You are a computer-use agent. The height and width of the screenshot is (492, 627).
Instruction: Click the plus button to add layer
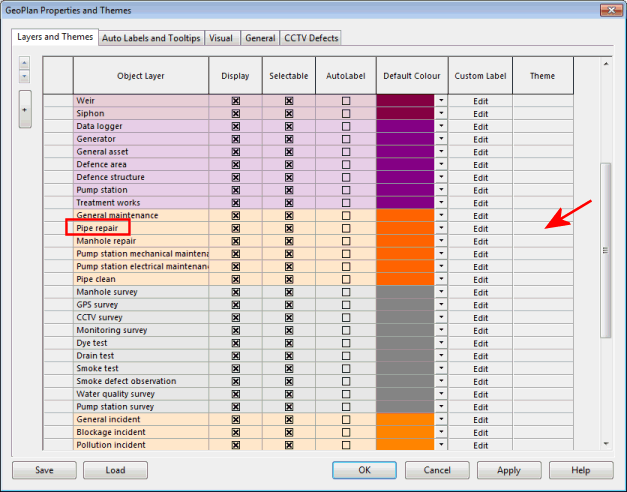[x=25, y=109]
